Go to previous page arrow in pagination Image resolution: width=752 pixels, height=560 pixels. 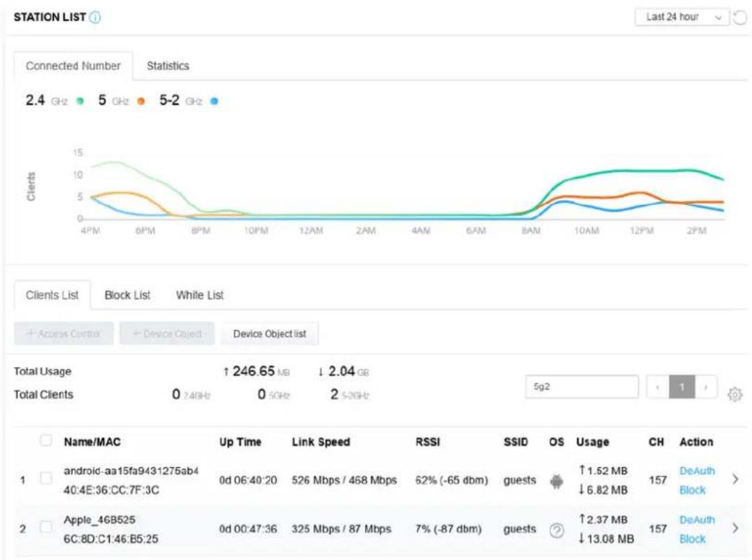click(x=657, y=387)
